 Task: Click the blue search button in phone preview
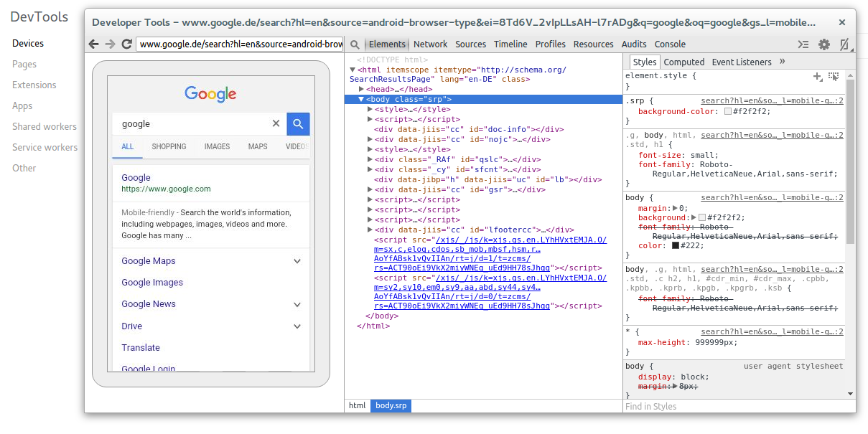click(x=298, y=123)
